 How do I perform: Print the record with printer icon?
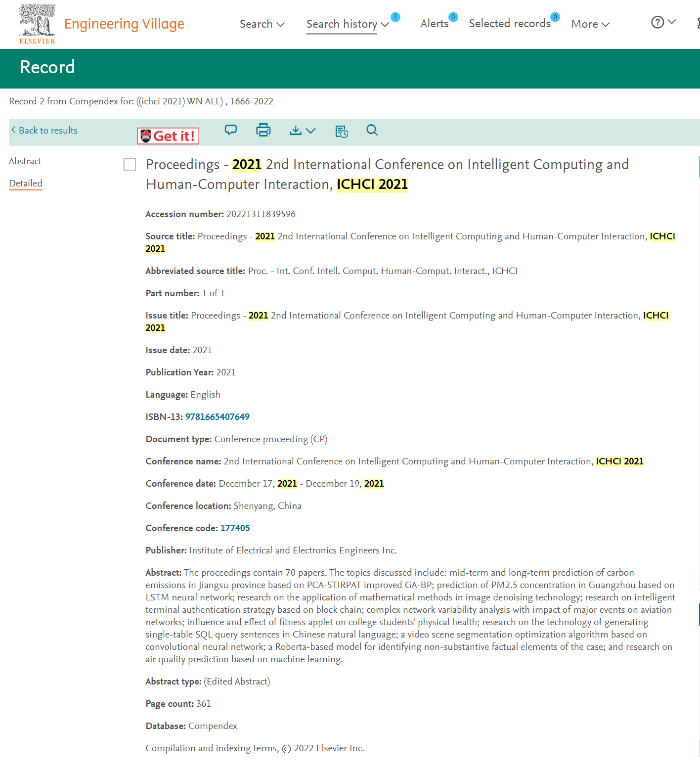pyautogui.click(x=263, y=130)
